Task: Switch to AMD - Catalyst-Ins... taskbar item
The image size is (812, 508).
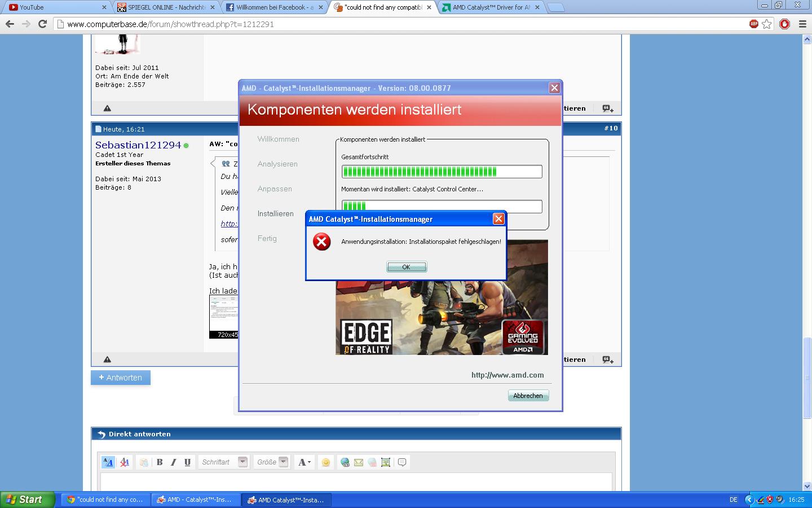Action: (x=196, y=500)
